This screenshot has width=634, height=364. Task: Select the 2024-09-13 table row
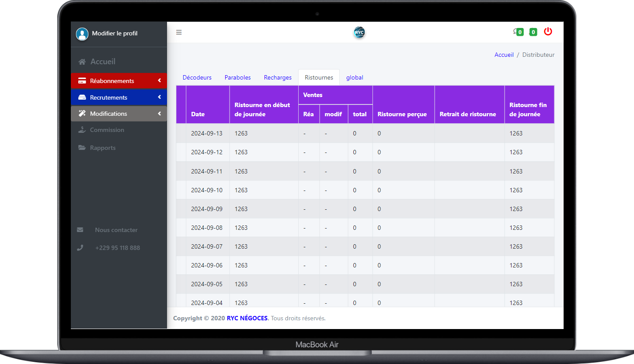365,133
